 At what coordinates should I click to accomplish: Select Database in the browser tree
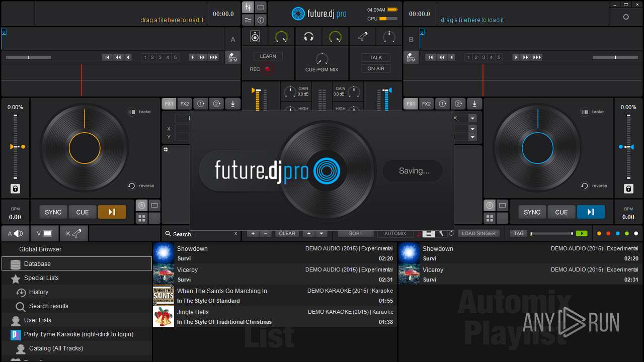pos(76,263)
